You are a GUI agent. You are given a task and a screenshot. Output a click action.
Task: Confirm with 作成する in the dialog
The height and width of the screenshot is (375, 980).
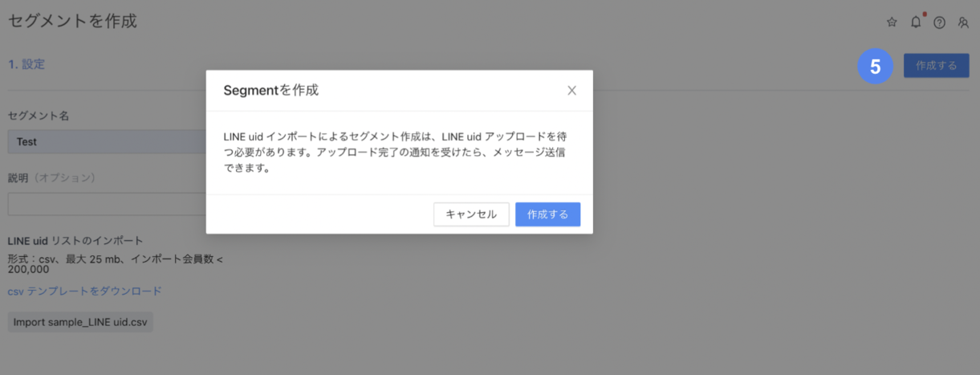[x=547, y=214]
